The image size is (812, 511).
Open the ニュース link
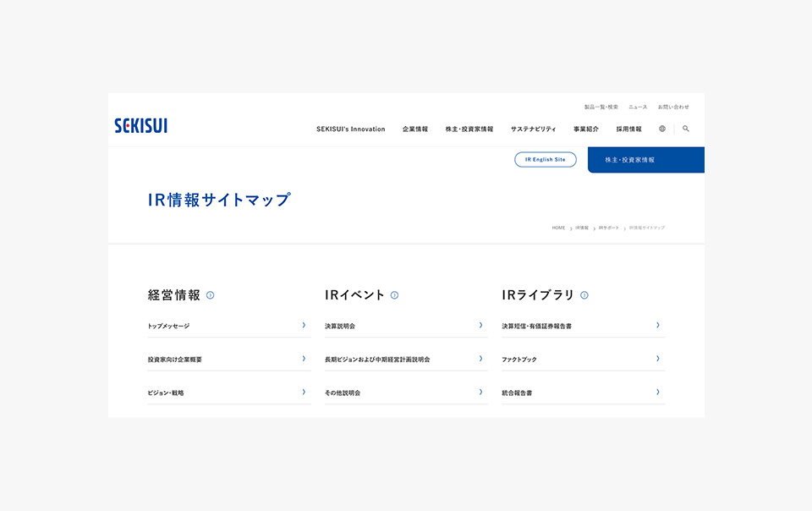tap(638, 107)
